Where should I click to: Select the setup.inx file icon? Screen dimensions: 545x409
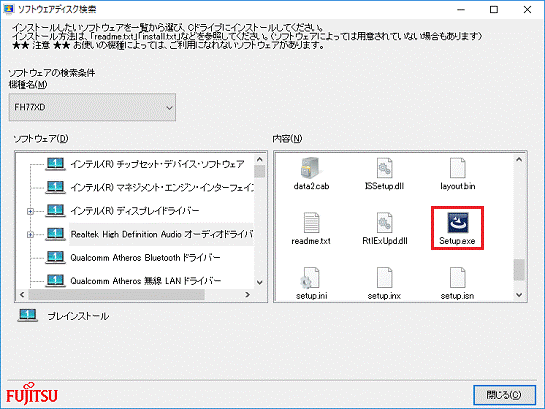point(384,277)
